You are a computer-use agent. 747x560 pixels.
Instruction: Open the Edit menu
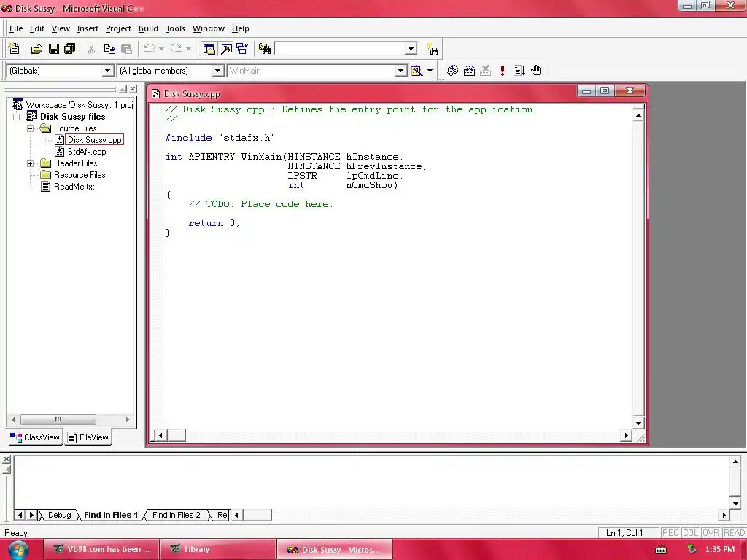click(36, 28)
